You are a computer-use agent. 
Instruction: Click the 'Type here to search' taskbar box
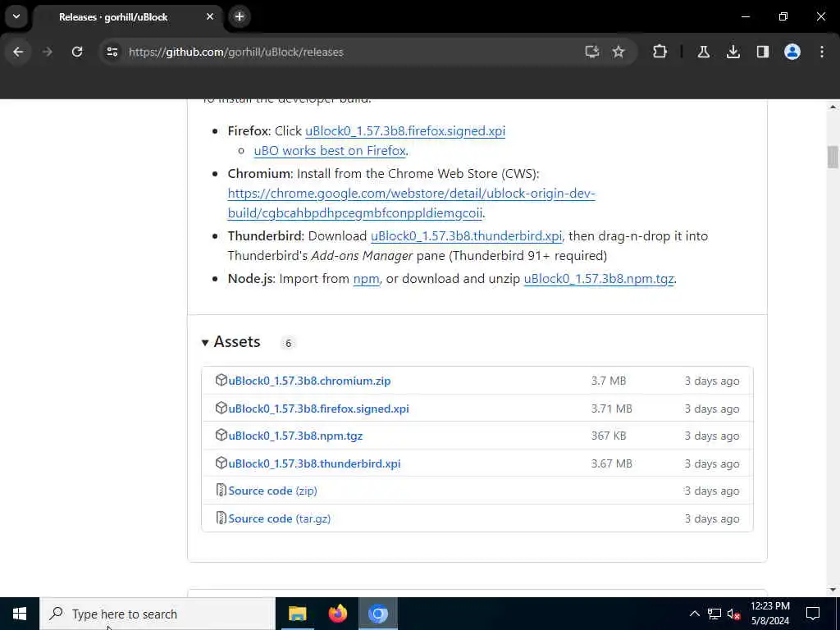click(x=157, y=614)
